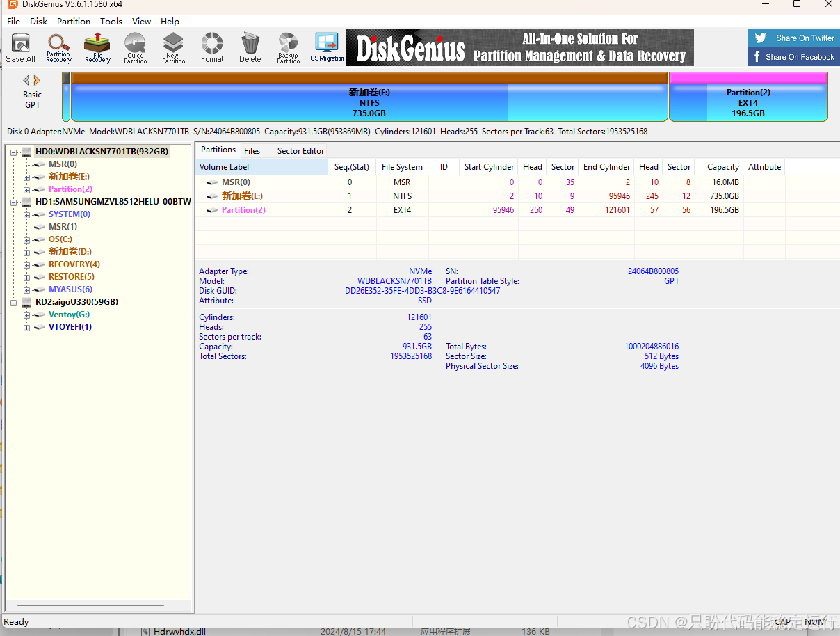Collapse the HD1 SAMSUNG disk node

coord(14,202)
